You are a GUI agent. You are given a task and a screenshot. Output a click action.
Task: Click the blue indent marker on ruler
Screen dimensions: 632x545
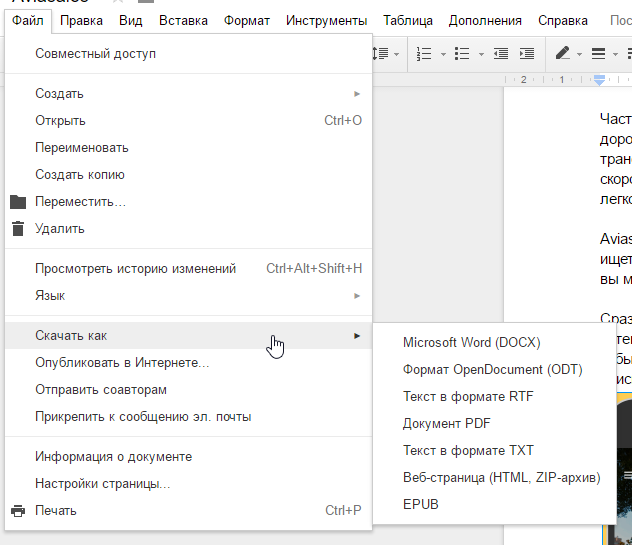[599, 80]
